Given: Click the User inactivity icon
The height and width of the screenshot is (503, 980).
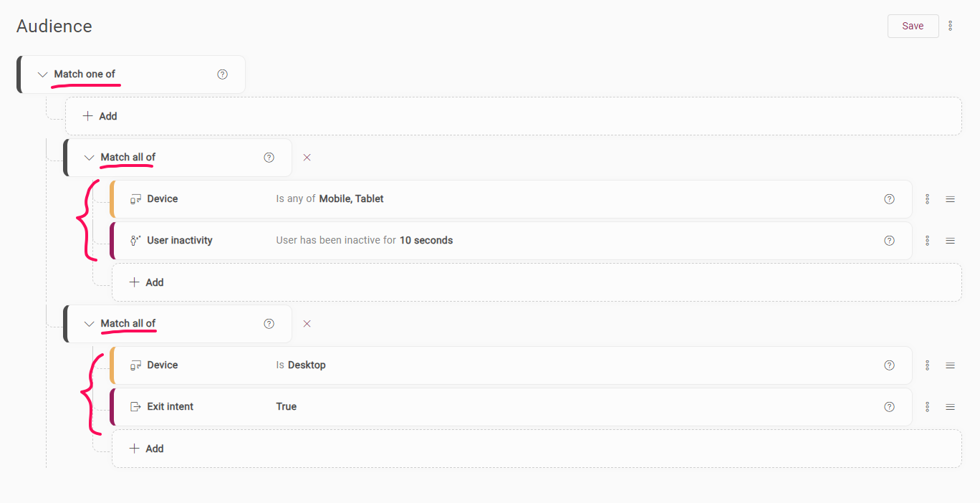Looking at the screenshot, I should click(135, 241).
